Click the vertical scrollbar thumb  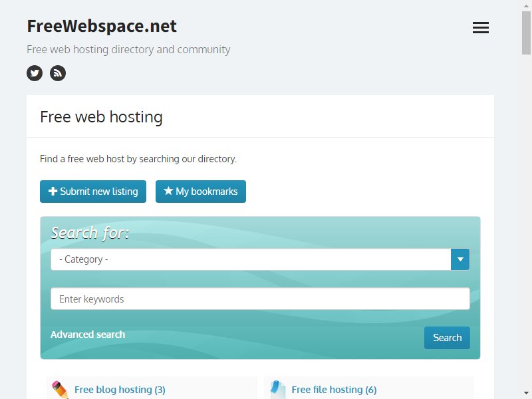pos(526,33)
